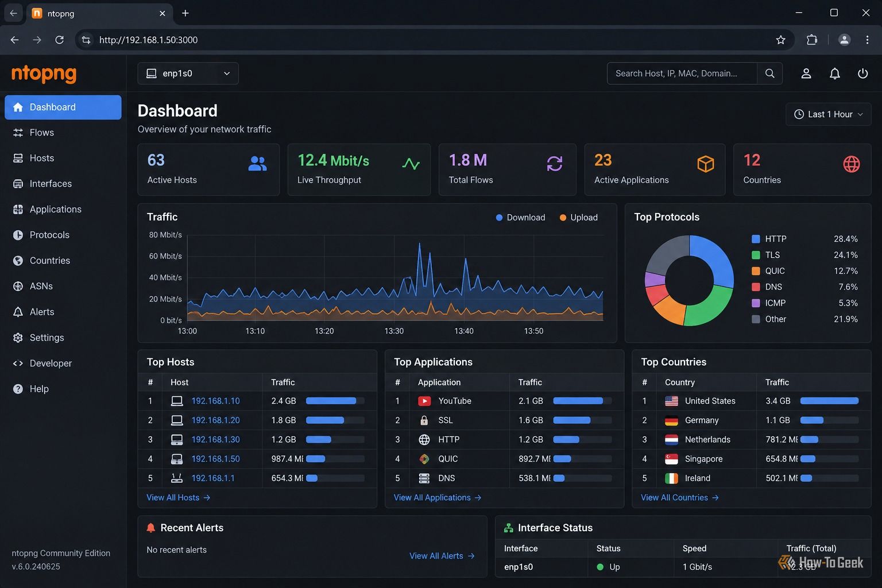Open Settings in the sidebar
Viewport: 882px width, 588px height.
[x=63, y=338]
